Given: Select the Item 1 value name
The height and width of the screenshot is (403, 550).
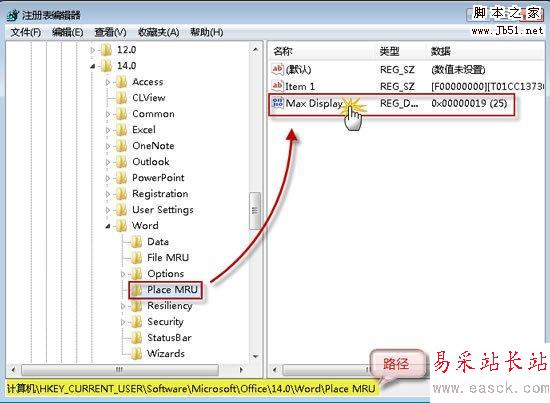Looking at the screenshot, I should pyautogui.click(x=300, y=86).
